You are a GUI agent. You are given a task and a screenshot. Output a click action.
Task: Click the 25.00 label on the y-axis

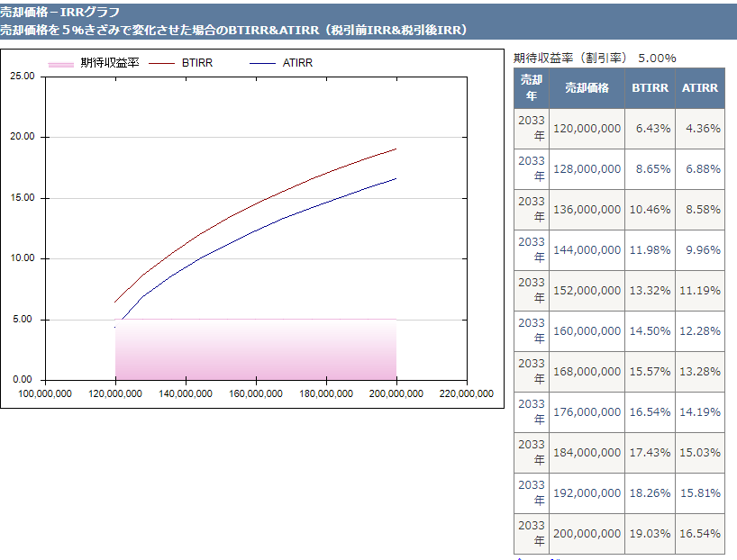(23, 77)
